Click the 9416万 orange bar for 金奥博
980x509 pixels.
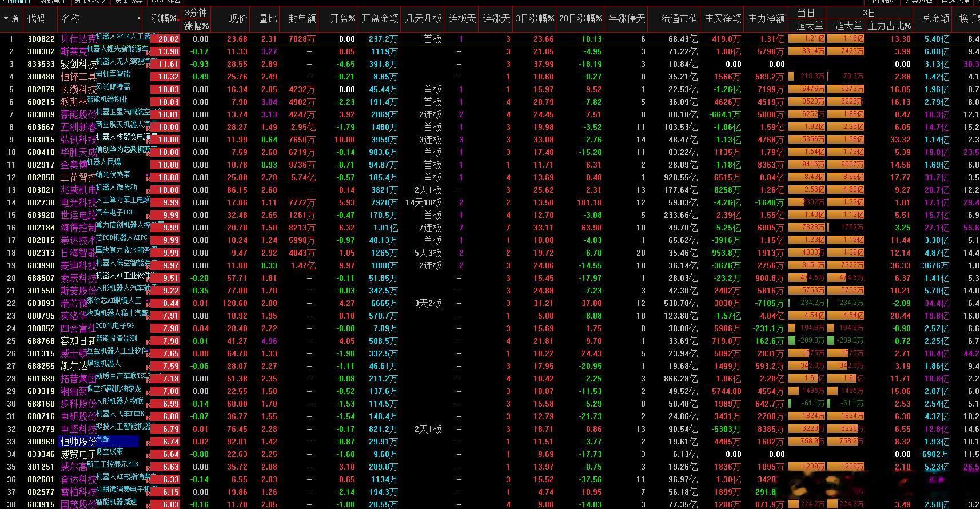807,165
